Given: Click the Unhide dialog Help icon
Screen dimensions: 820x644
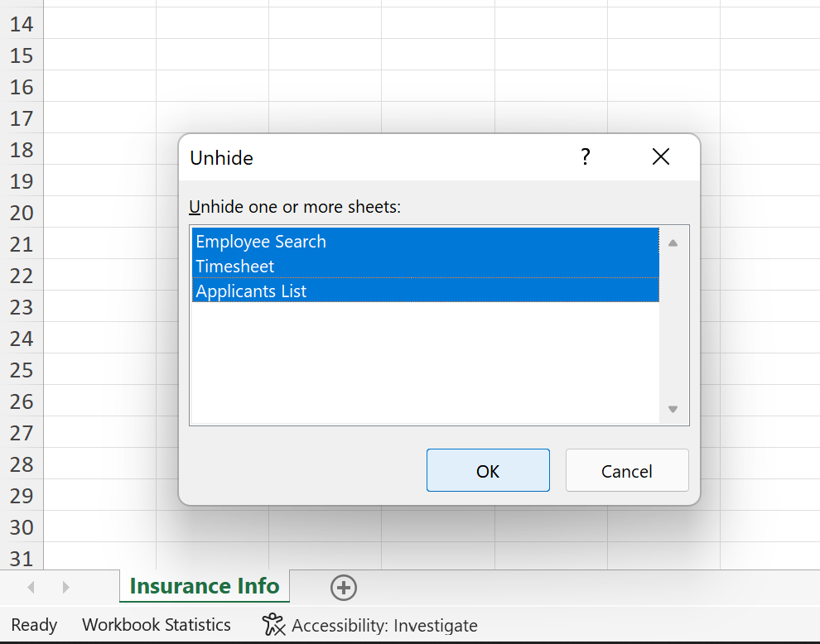Looking at the screenshot, I should (x=586, y=156).
